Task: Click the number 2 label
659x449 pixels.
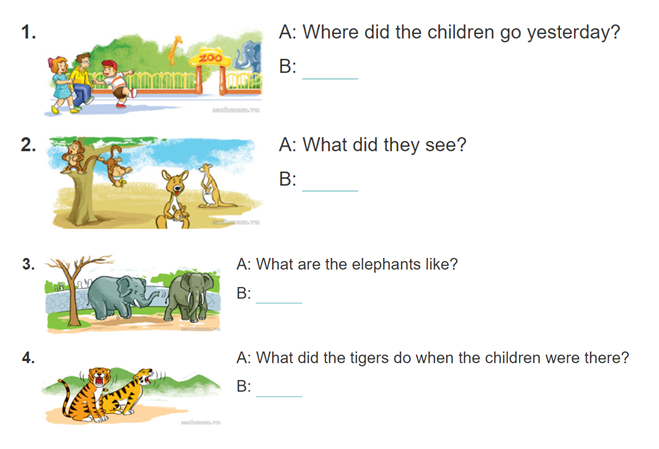Action: 29,145
